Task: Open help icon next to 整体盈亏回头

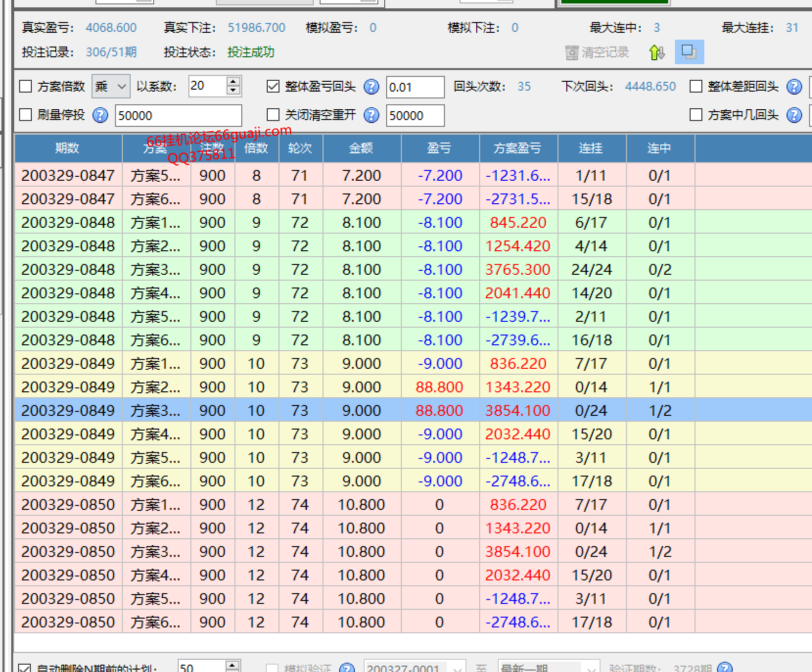Action: [371, 87]
